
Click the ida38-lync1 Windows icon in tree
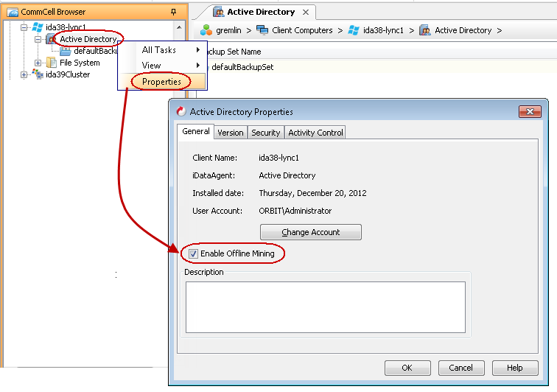pyautogui.click(x=37, y=27)
